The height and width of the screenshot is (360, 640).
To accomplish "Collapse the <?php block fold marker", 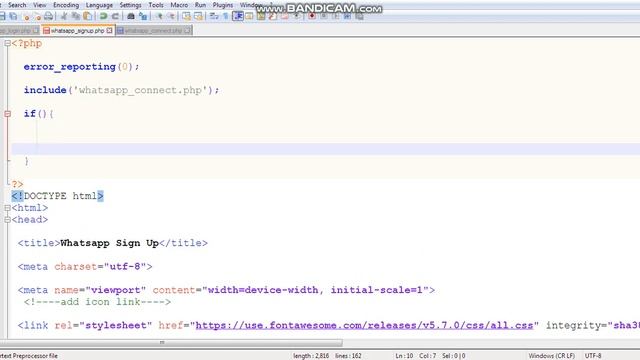I will click(7, 43).
